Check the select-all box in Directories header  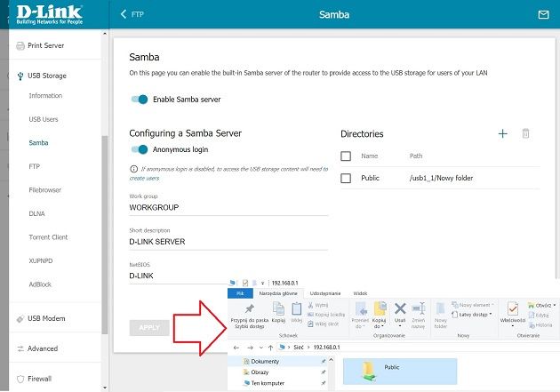coord(346,156)
